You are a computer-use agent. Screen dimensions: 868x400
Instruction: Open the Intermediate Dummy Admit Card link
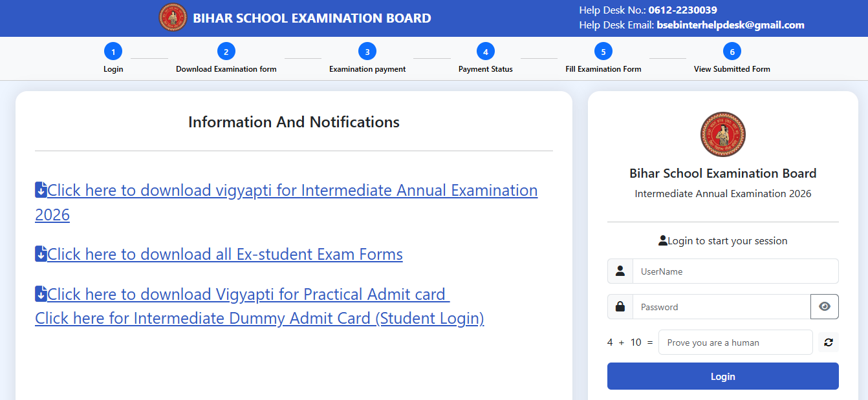[x=259, y=318]
